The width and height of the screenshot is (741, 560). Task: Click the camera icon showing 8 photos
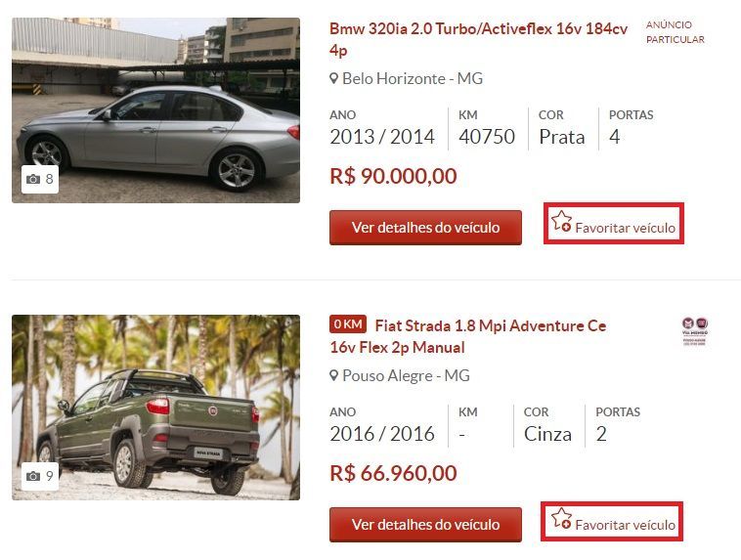pyautogui.click(x=33, y=179)
